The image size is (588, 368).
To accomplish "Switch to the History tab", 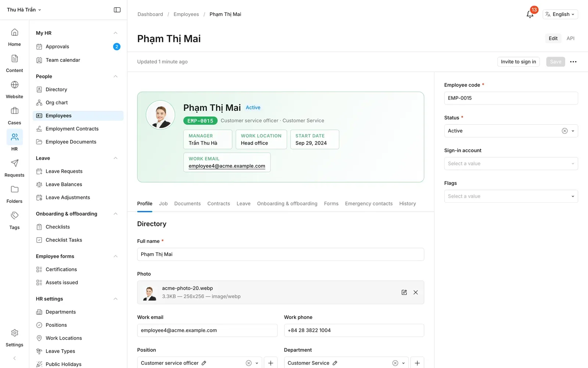I will (x=408, y=204).
